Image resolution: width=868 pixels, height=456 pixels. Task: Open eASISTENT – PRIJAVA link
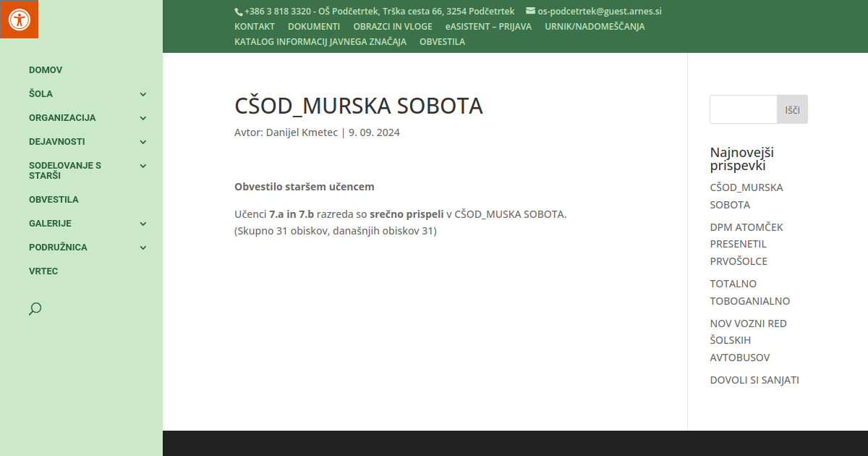click(488, 27)
